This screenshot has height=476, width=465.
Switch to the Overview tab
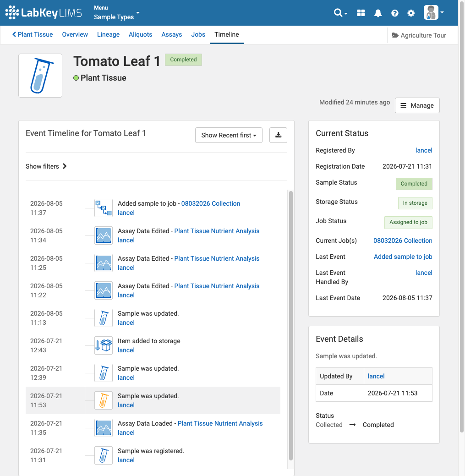coord(75,35)
